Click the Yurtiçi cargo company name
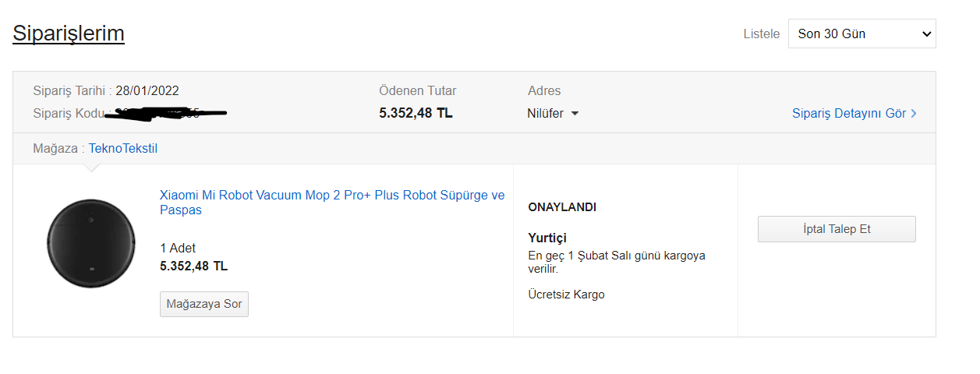 point(547,238)
